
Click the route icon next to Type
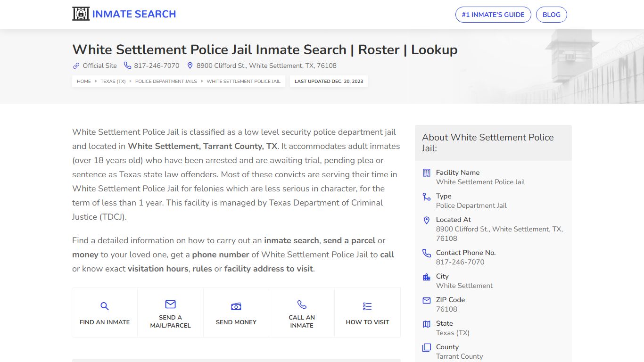427,197
